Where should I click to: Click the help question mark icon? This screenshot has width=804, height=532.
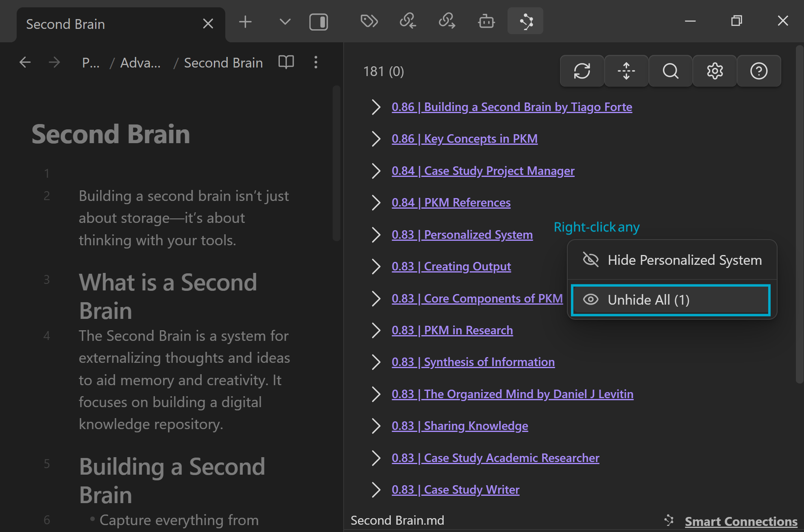(x=758, y=71)
